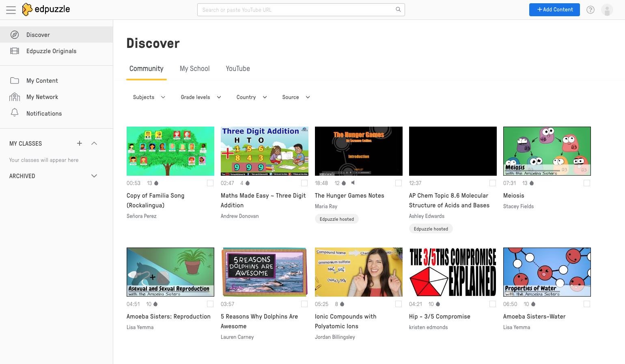Screen dimensions: 625x364
Task: Click question count icon on Hunger Games Notes
Action: point(344,183)
